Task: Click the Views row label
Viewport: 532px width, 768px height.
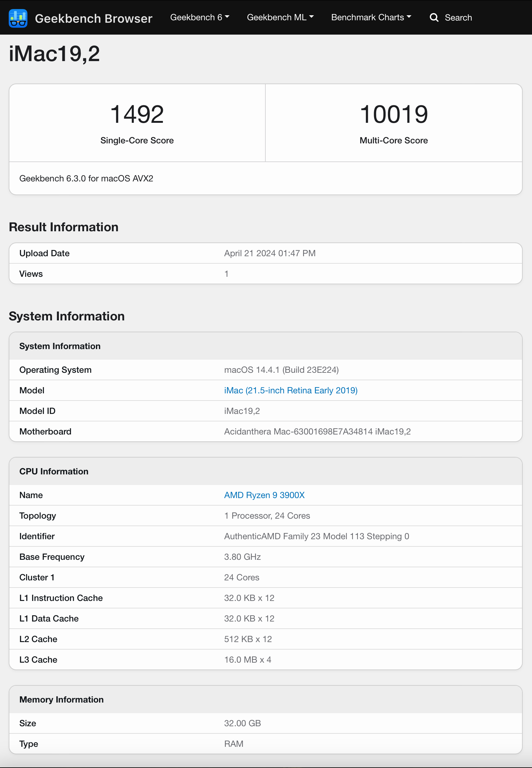Action: pos(31,274)
